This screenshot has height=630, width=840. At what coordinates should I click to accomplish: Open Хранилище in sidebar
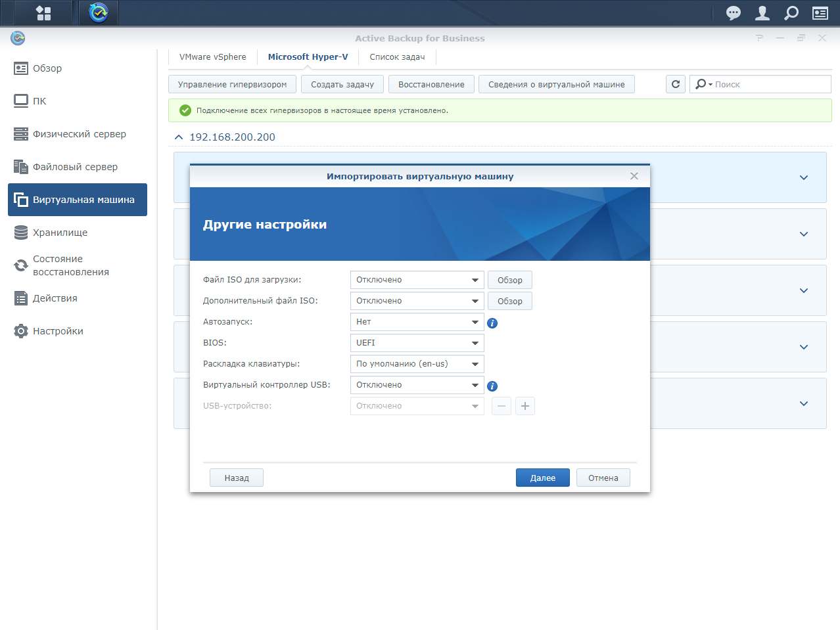tap(78, 233)
